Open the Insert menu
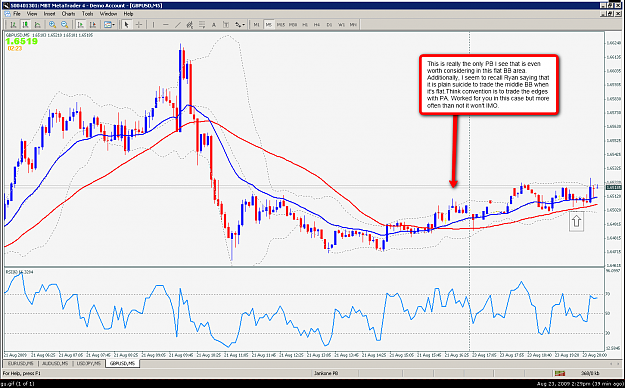Screen dimensions: 625x388 pyautogui.click(x=49, y=14)
